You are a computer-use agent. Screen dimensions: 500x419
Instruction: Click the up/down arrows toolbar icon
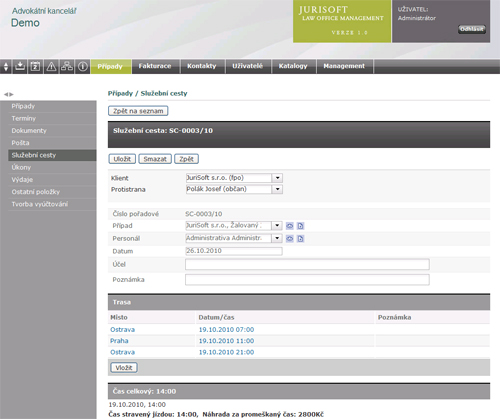tap(6, 67)
